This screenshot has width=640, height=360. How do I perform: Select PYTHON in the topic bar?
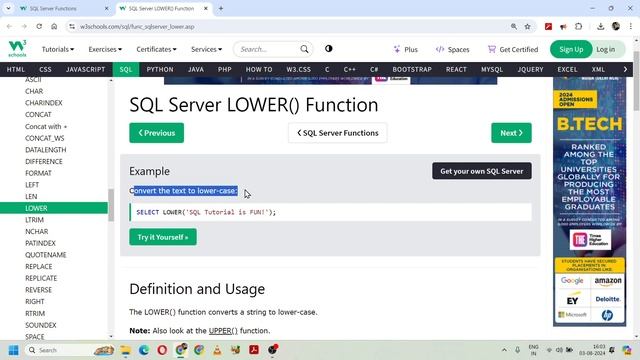pos(160,69)
